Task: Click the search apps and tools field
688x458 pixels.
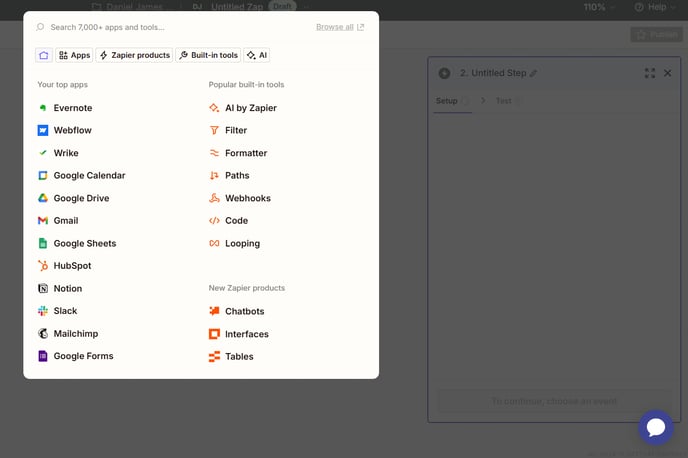Action: coord(176,27)
